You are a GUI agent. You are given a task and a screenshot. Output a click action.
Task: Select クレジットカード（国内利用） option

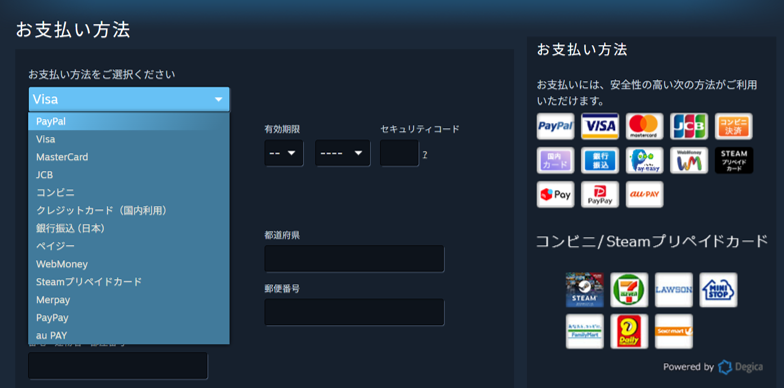pos(129,210)
